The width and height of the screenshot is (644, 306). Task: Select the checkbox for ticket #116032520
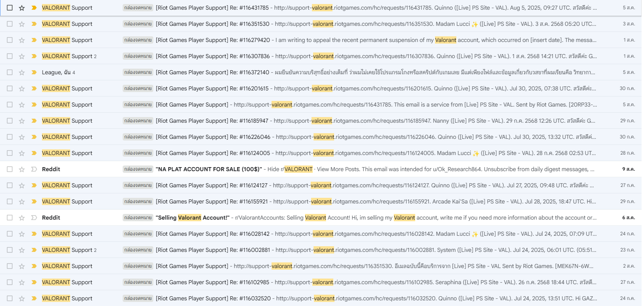[10, 298]
